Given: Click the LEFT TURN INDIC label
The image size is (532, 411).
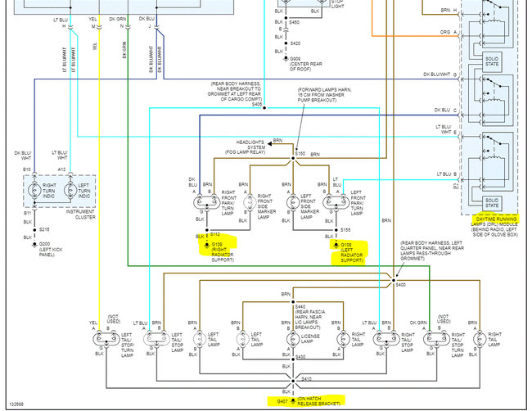Looking at the screenshot, I should click(84, 191).
